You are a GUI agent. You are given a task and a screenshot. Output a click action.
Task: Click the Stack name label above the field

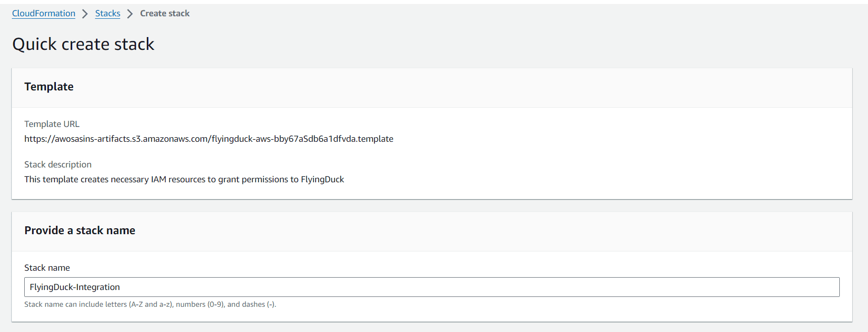coord(47,268)
